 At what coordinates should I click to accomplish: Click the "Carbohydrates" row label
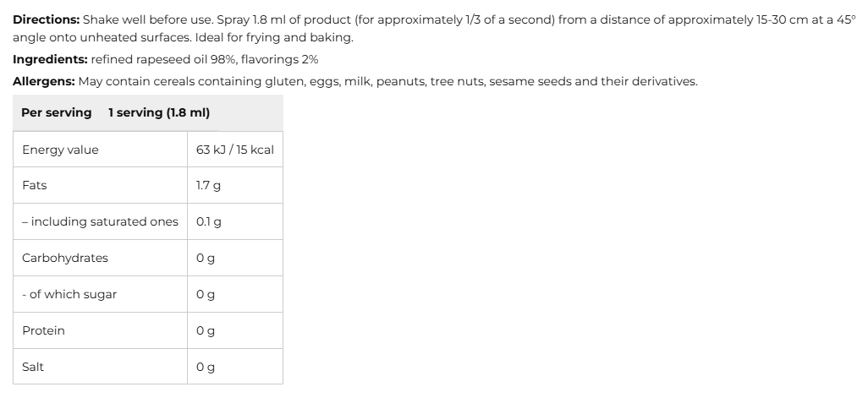tap(65, 258)
